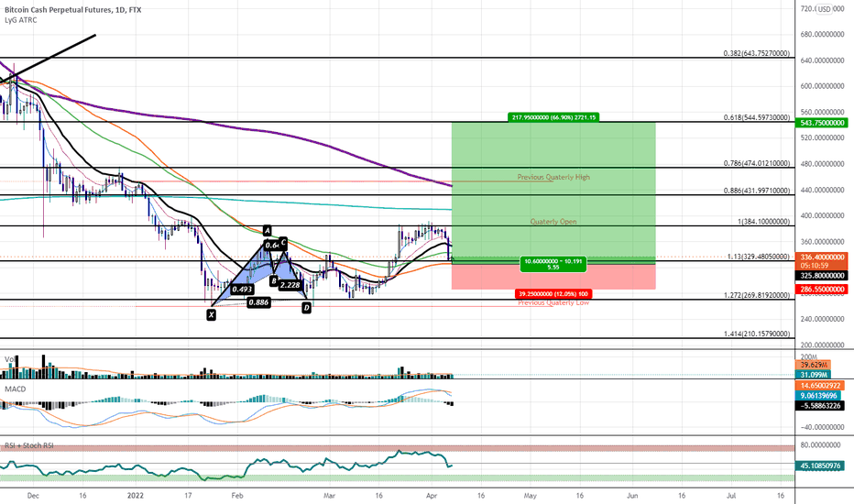Select harmonic pattern point D label
The width and height of the screenshot is (854, 504).
(307, 308)
